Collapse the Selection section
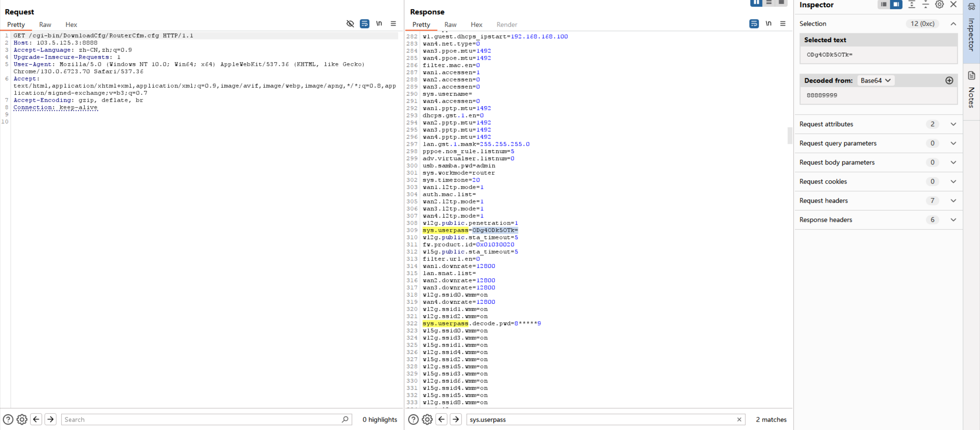 [x=953, y=24]
